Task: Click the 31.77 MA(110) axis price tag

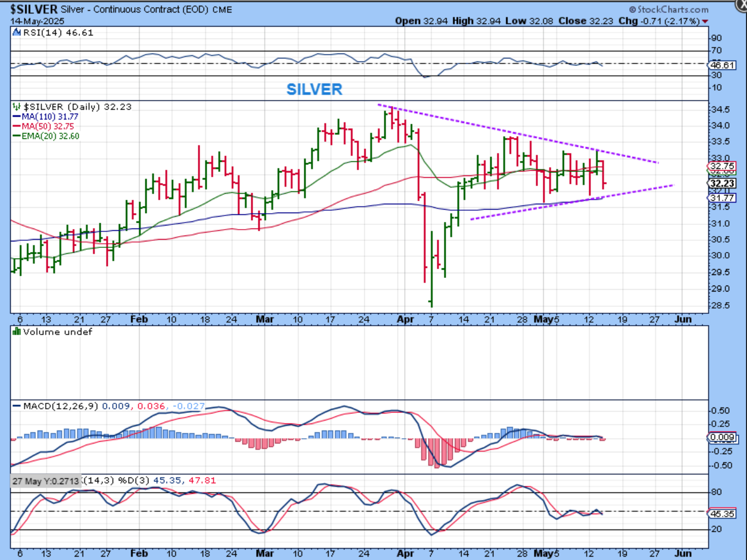Action: 719,198
